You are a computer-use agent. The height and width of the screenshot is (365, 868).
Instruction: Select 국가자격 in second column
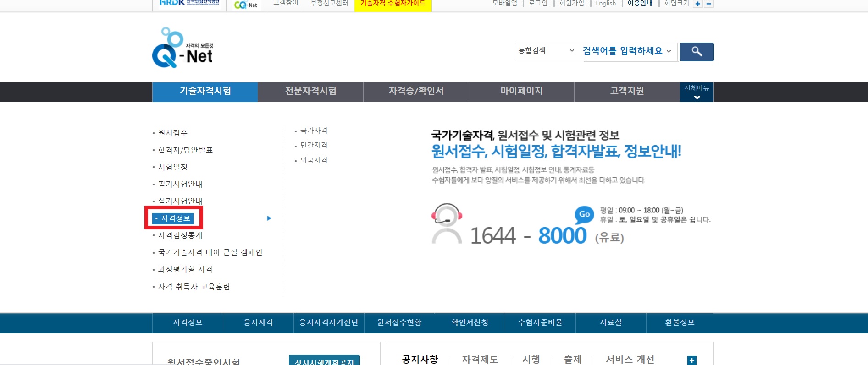(314, 131)
